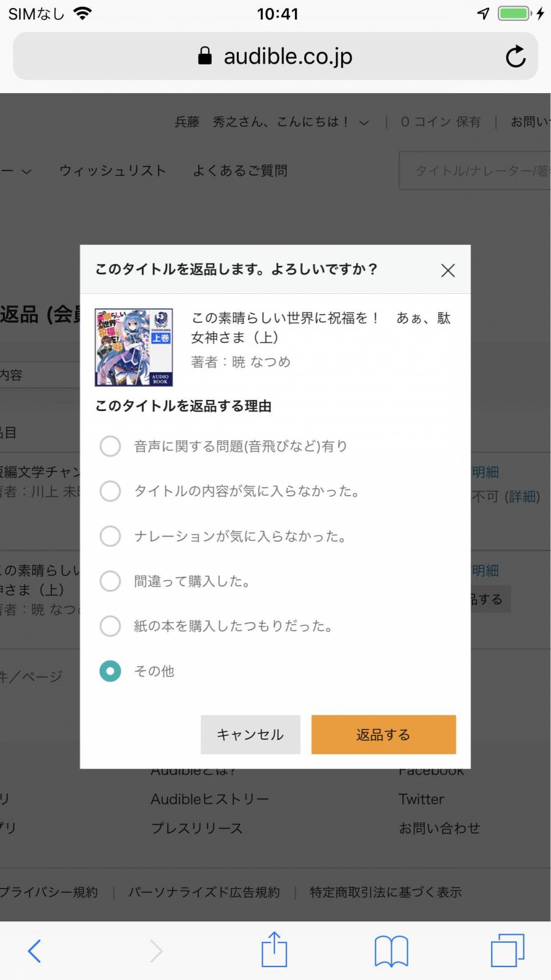Tap the Safari reload page icon
This screenshot has width=551, height=980.
(515, 56)
